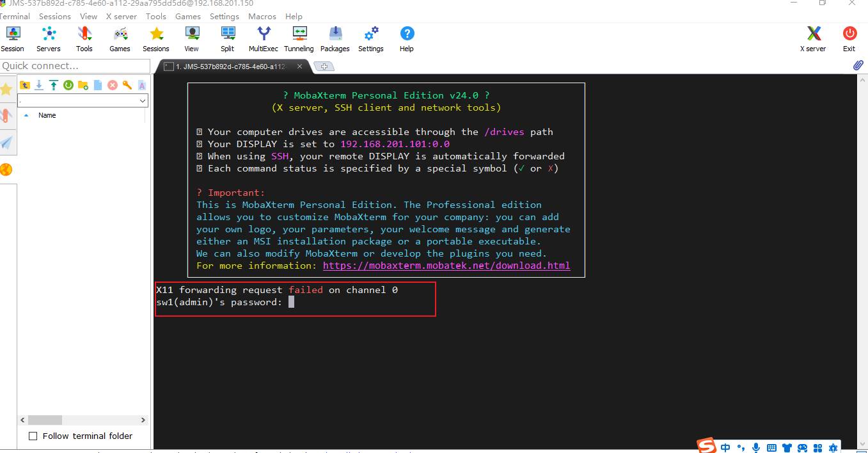Click the new tab plus button

point(324,67)
